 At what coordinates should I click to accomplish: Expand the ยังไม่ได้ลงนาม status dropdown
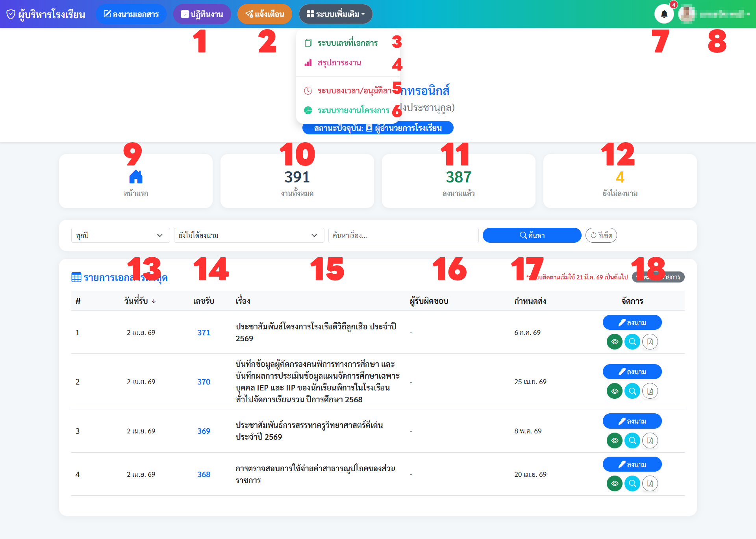pos(248,235)
